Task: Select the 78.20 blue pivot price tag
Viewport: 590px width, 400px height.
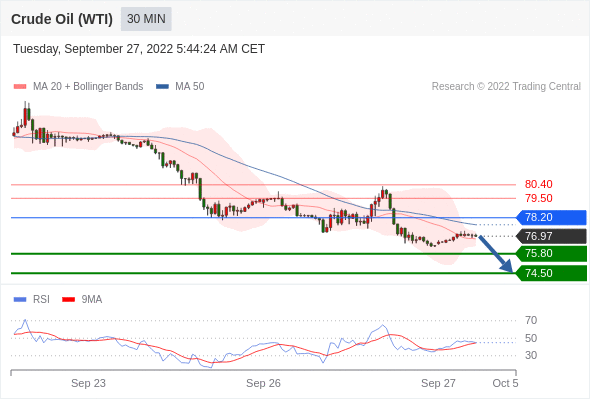Action: coord(552,217)
